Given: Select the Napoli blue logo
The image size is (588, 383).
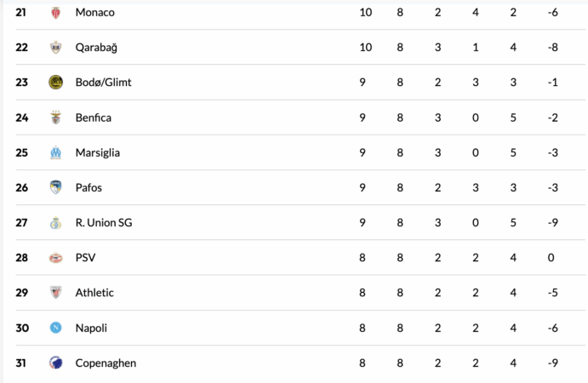Looking at the screenshot, I should pos(56,328).
